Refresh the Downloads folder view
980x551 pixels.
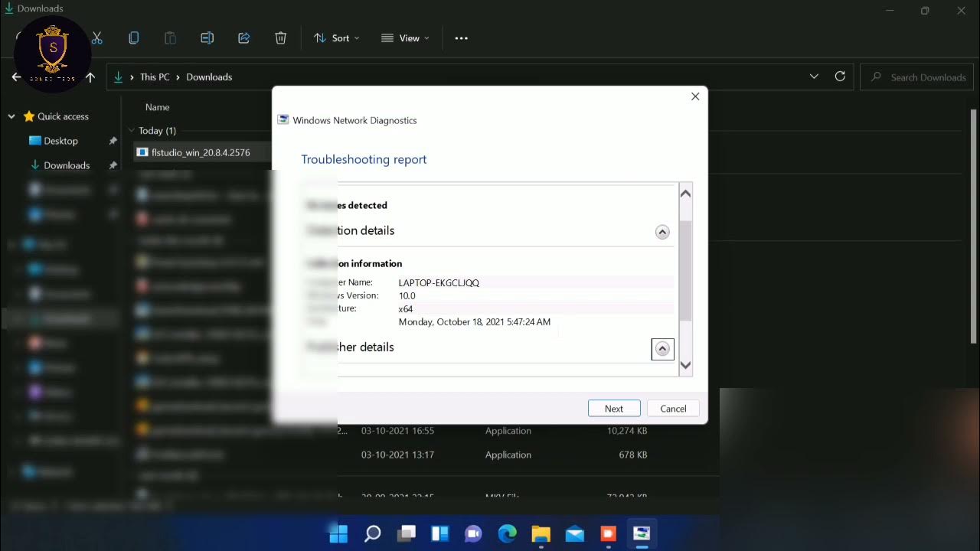click(x=840, y=77)
